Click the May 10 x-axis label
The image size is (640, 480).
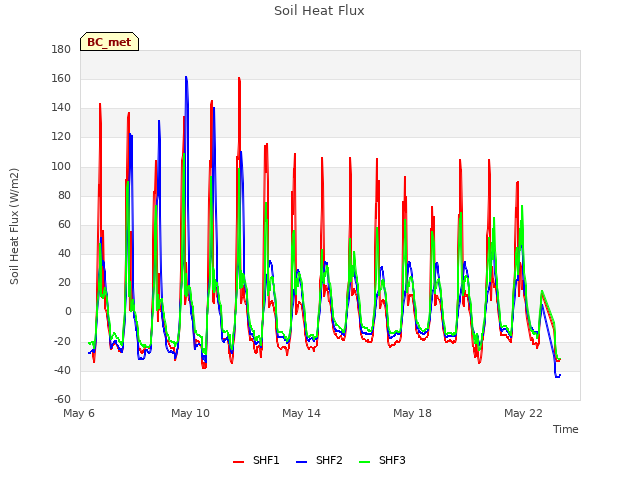(x=190, y=413)
